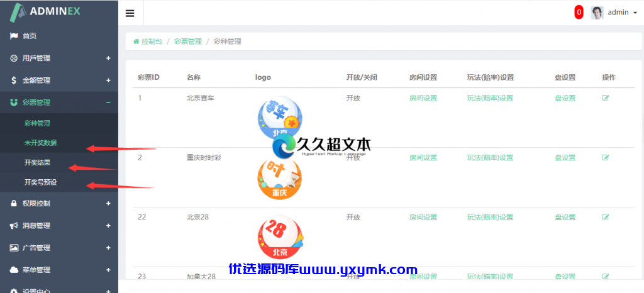Click the 重庆时时彩 logo image
The image size is (644, 293).
tap(280, 179)
